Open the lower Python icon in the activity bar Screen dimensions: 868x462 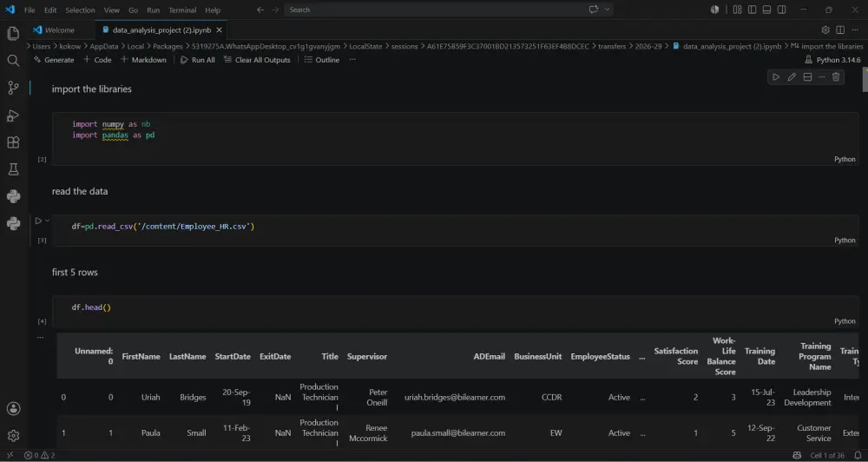13,224
